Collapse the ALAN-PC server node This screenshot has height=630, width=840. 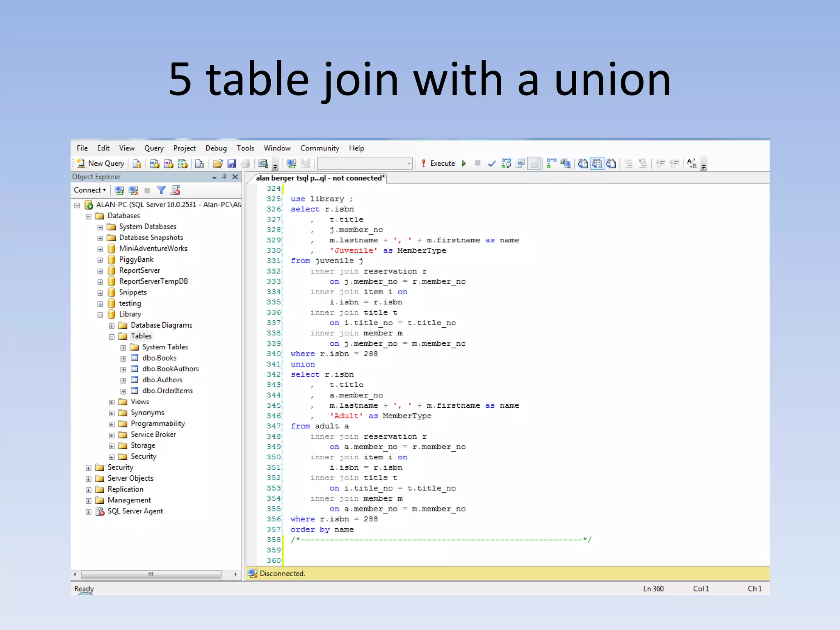[77, 205]
